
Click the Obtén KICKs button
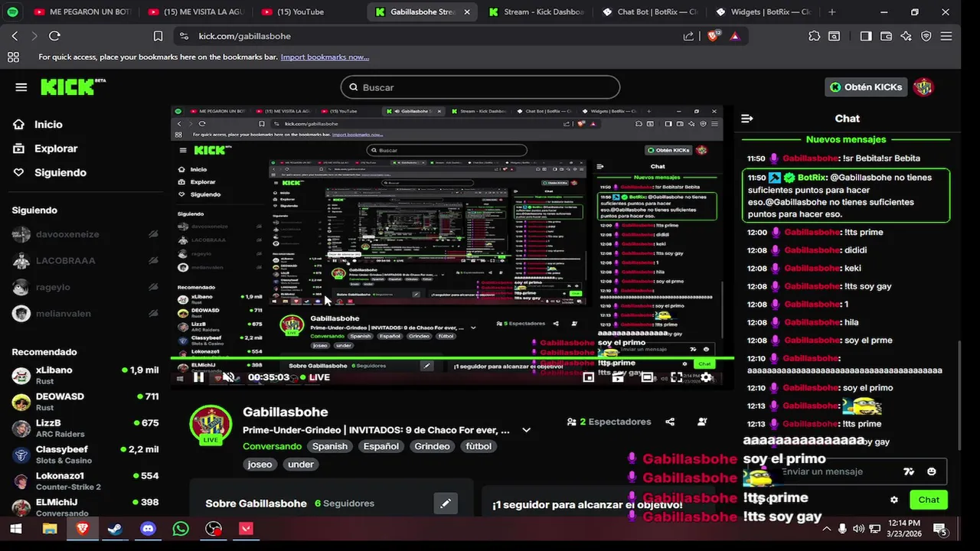tap(866, 87)
